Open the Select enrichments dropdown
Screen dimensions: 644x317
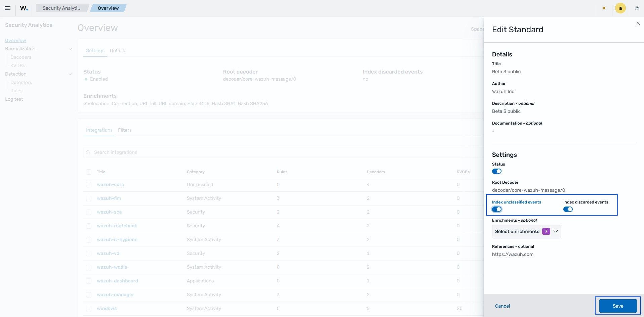pos(526,231)
